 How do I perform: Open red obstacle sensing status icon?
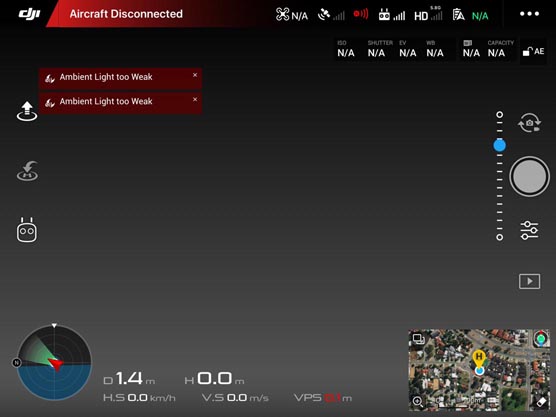pyautogui.click(x=361, y=14)
